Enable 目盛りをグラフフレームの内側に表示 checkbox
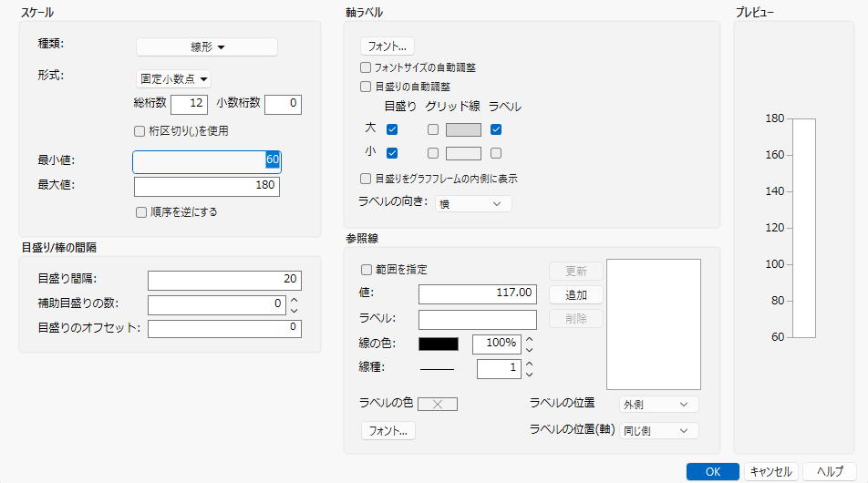Viewport: 868px width, 483px height. (x=366, y=179)
